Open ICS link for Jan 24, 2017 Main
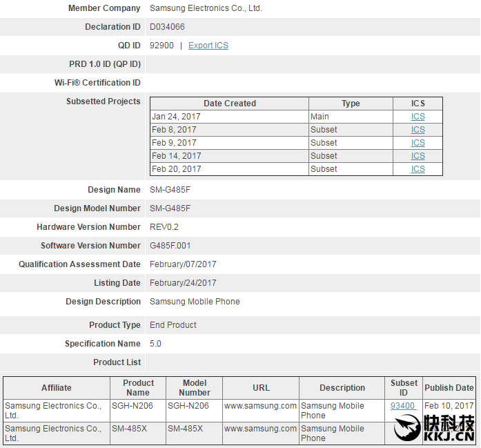481x448 pixels. click(418, 117)
